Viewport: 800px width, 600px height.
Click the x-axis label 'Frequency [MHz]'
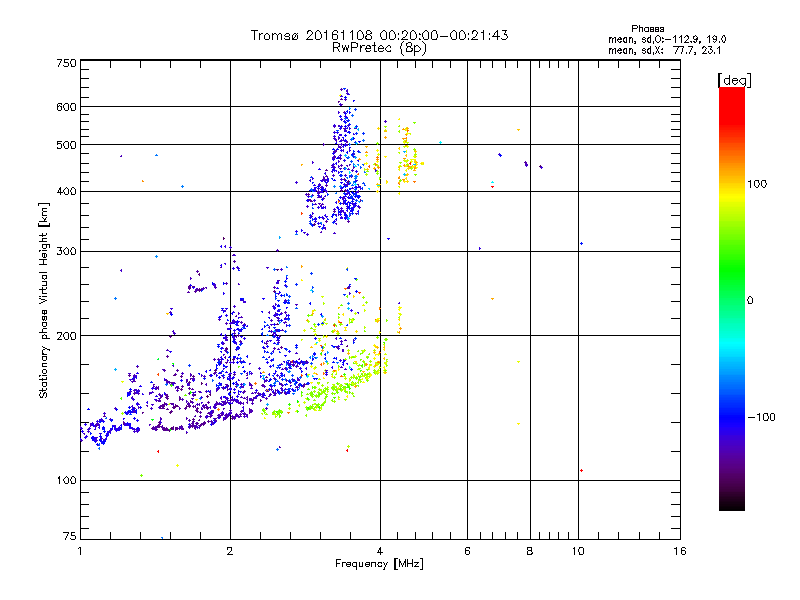coord(379,564)
